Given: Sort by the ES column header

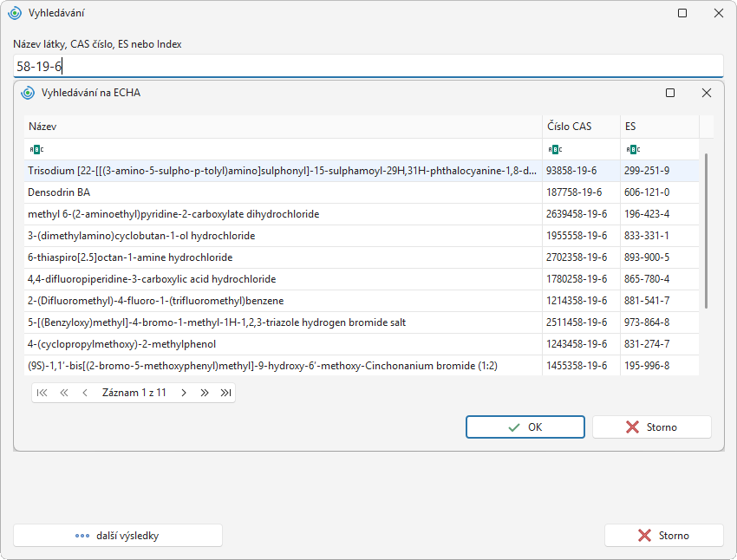Looking at the screenshot, I should click(x=660, y=127).
